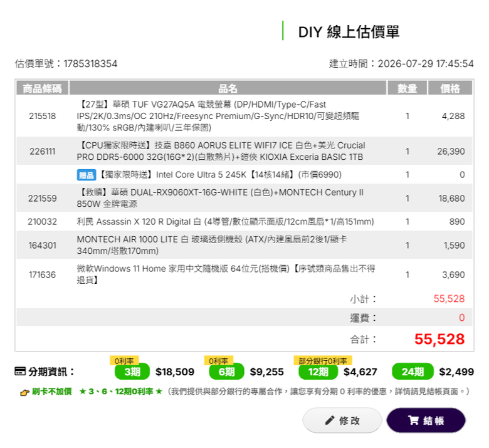Screen dimensions: 489x448
Task: Click the price 26,390
Action: pyautogui.click(x=451, y=152)
